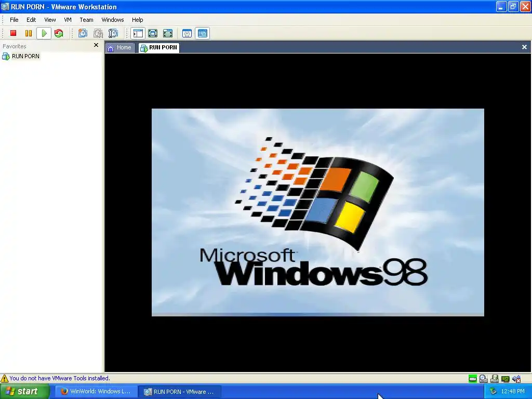Open the Windows XP start menu
532x399 pixels.
pos(24,392)
